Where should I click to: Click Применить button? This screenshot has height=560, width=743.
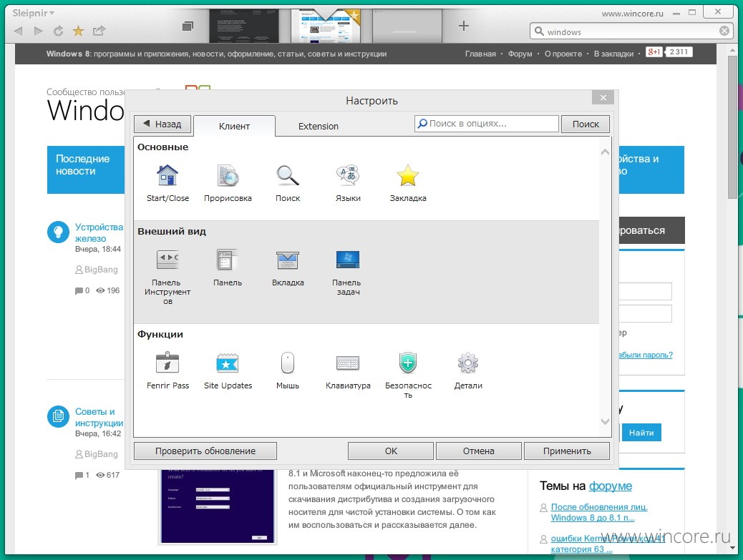567,451
